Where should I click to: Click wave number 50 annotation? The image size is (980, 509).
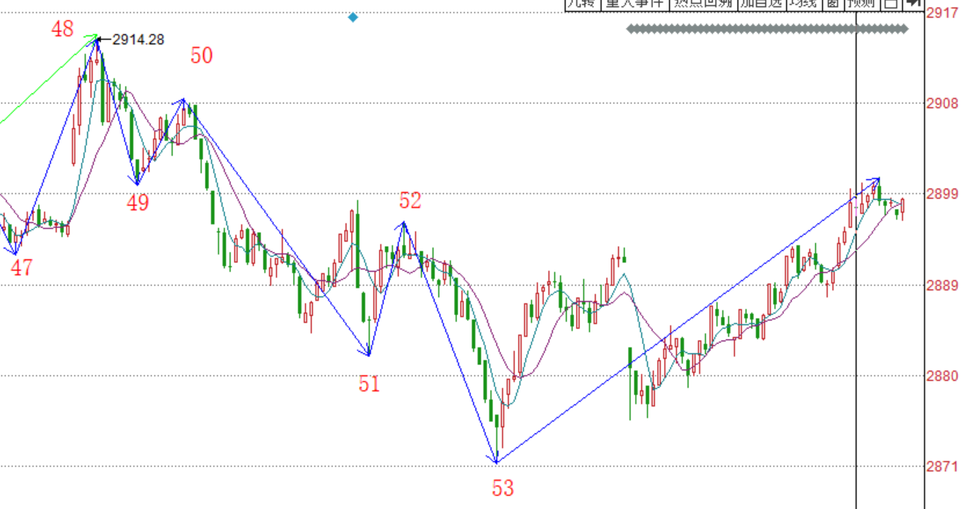(202, 56)
